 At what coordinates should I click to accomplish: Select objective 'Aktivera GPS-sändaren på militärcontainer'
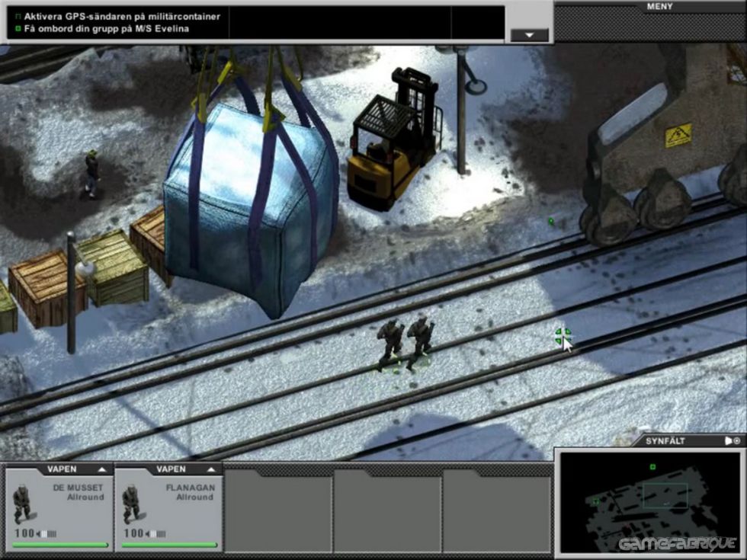tap(122, 17)
